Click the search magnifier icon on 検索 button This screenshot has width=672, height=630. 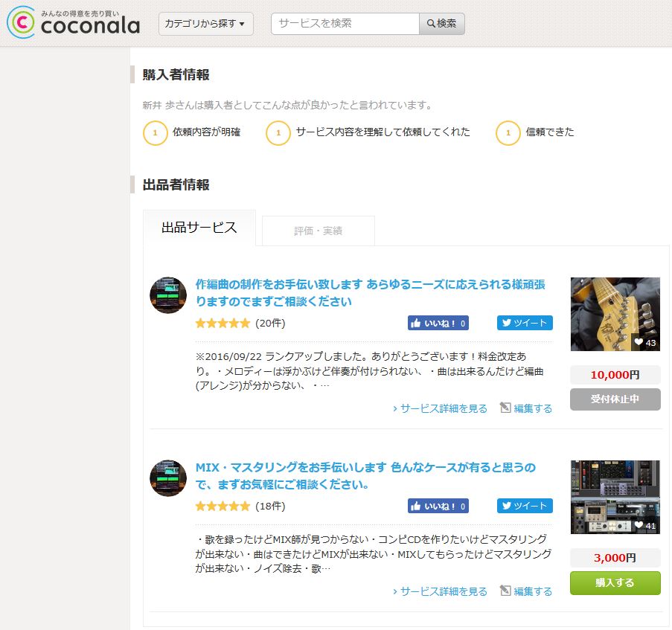(x=432, y=24)
